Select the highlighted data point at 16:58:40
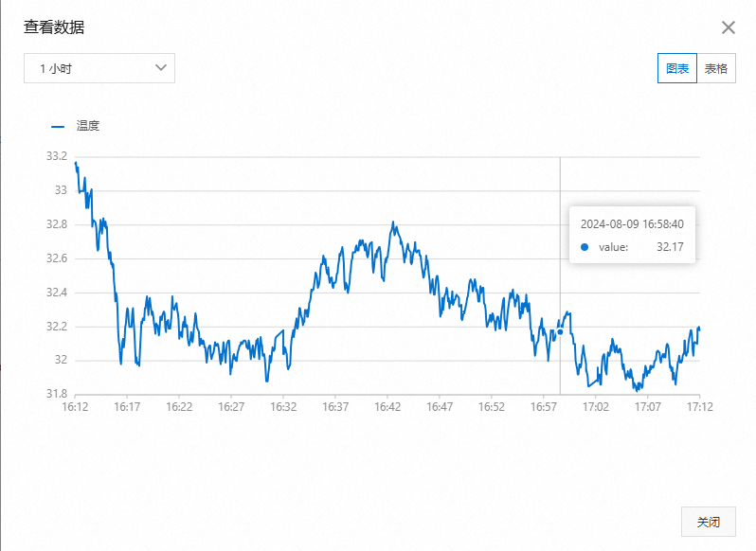This screenshot has width=756, height=551. (x=560, y=332)
